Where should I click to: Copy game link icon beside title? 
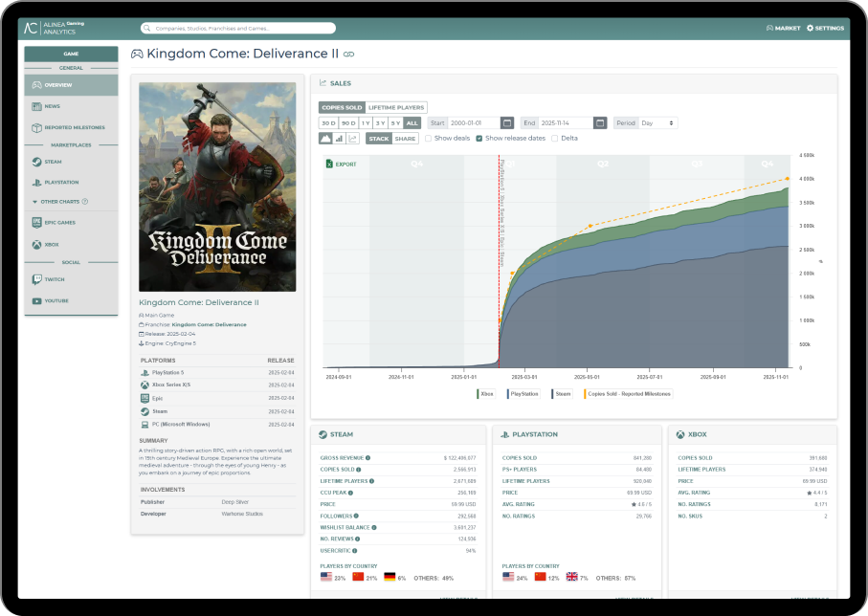click(x=348, y=55)
